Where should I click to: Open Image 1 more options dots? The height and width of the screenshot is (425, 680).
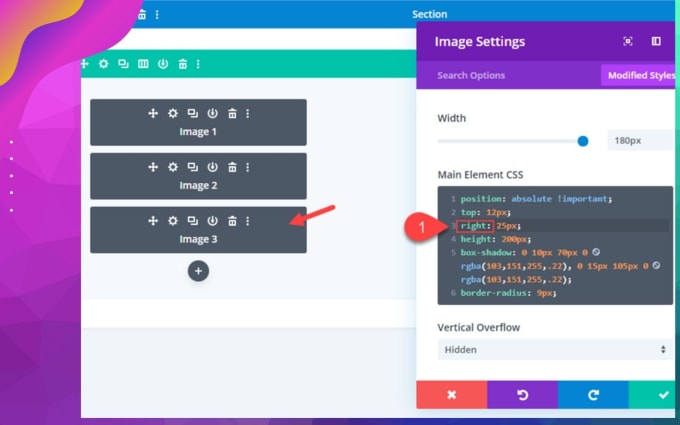coord(247,114)
